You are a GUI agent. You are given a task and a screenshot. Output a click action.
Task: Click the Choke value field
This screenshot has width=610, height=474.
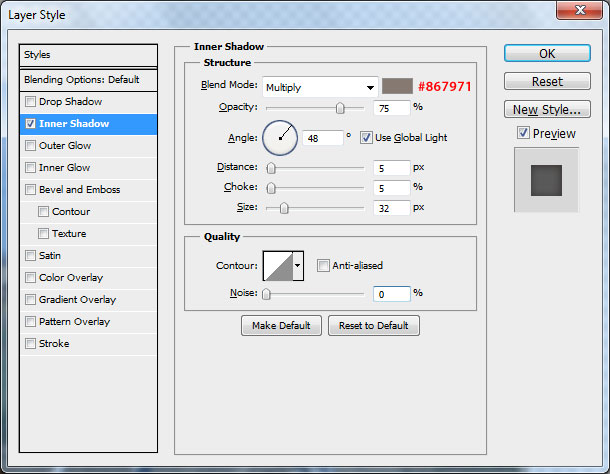tap(391, 188)
